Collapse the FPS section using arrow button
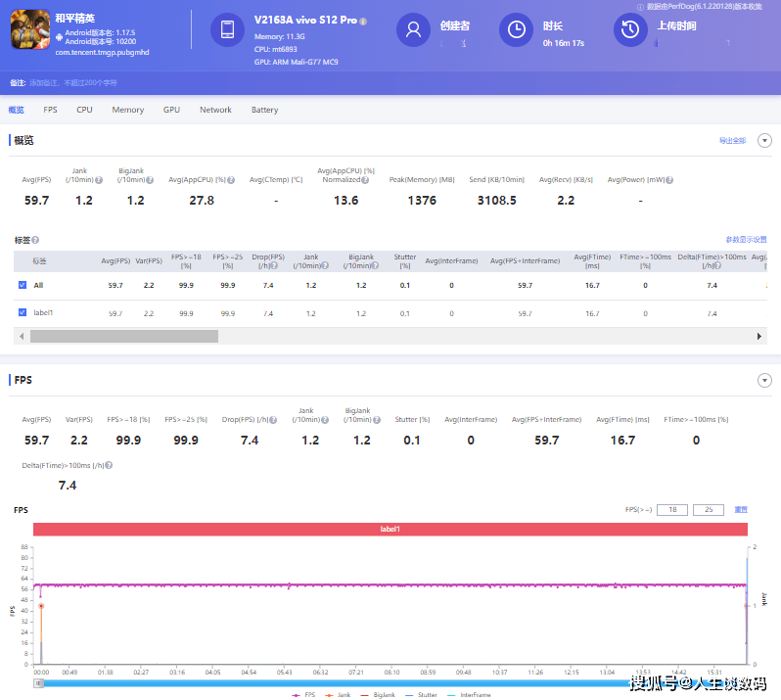The width and height of the screenshot is (781, 700). click(764, 380)
